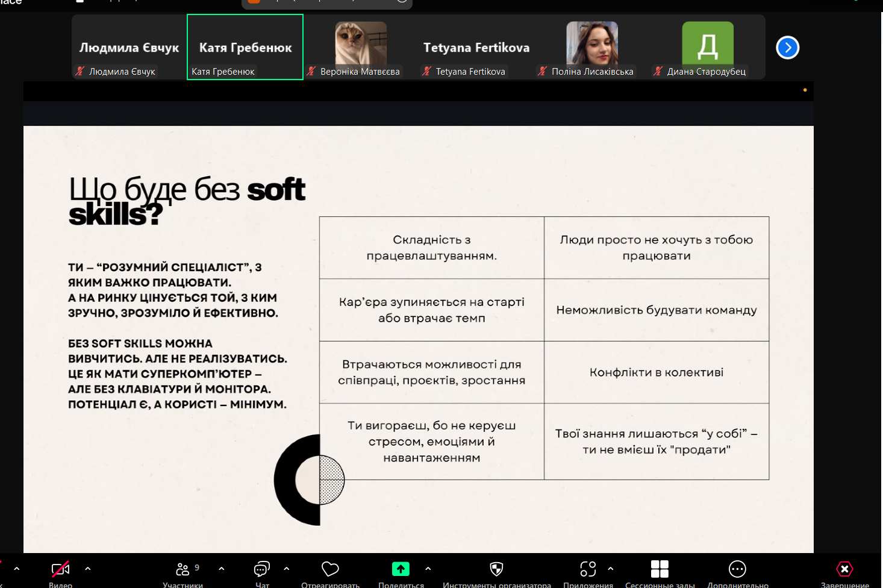The image size is (883, 588).
Task: Click the cell "Ти вигораєш, бо не керуєш стресом"
Action: tap(432, 442)
